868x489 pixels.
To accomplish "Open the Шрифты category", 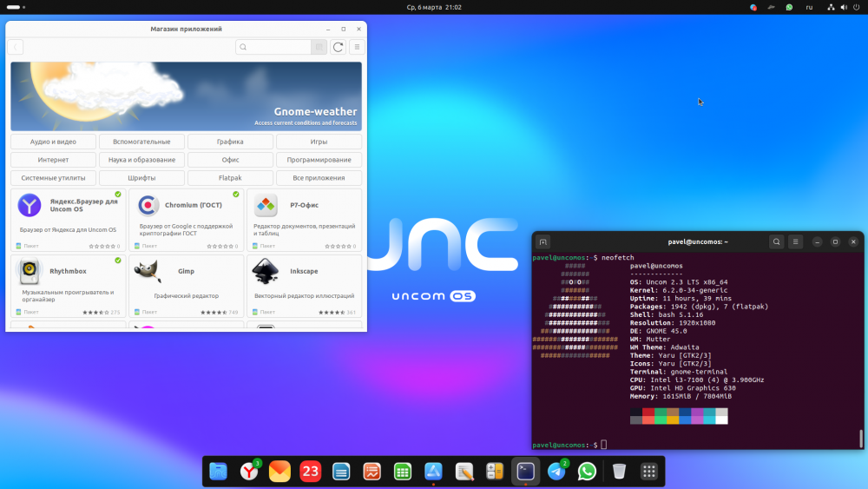I will tap(141, 178).
